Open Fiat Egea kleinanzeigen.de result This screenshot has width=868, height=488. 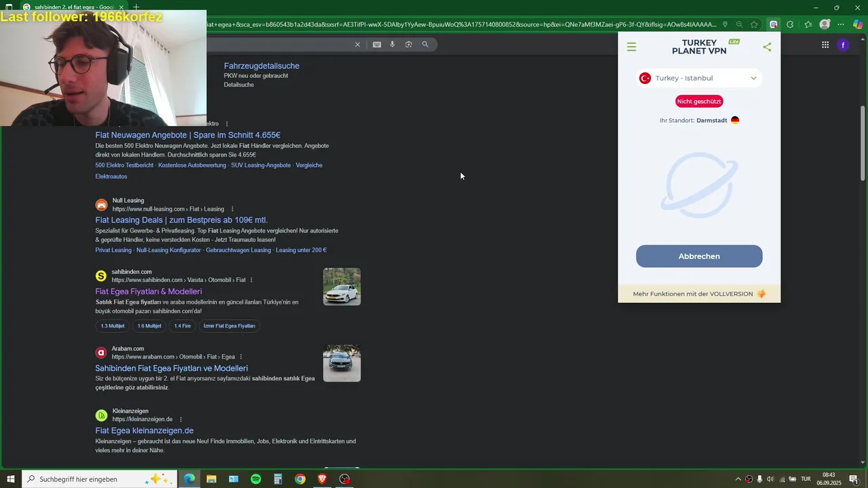pos(144,430)
